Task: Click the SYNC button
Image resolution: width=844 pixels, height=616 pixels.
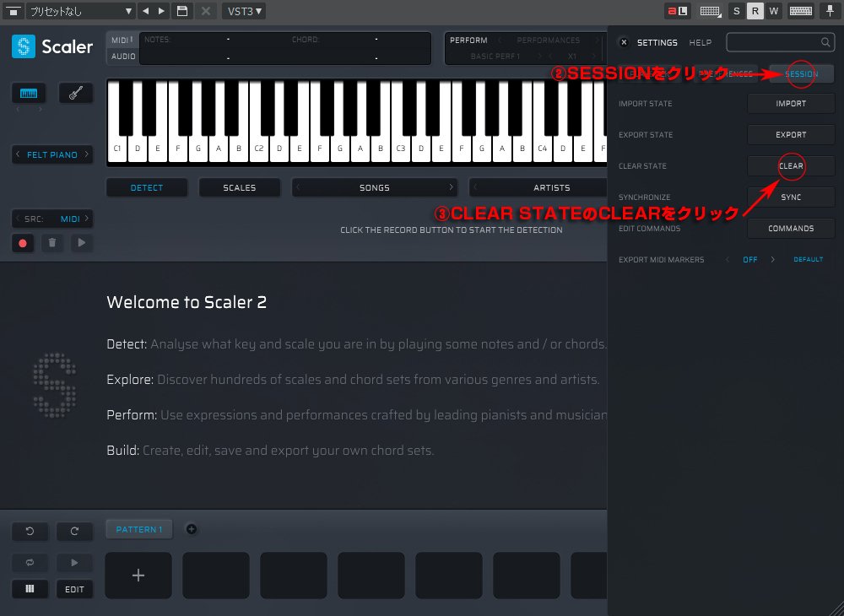Action: click(x=791, y=197)
